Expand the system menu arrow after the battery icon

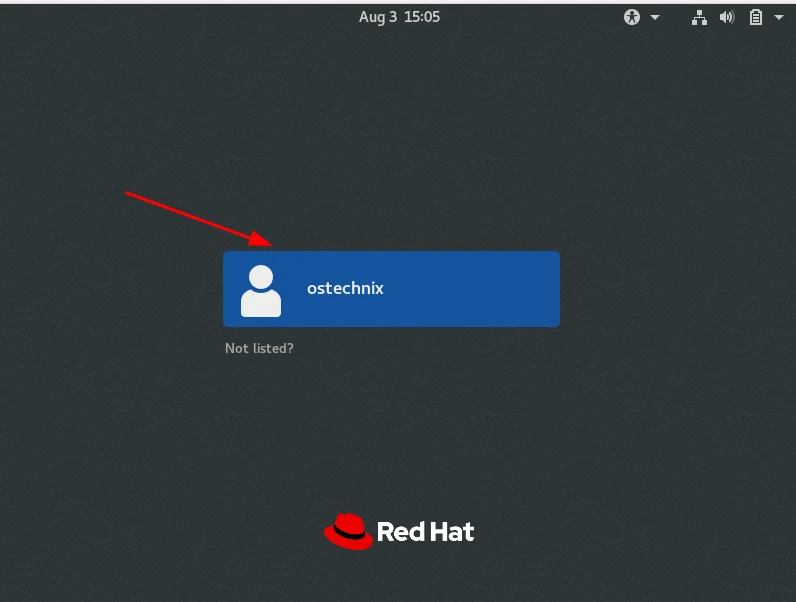[x=778, y=17]
